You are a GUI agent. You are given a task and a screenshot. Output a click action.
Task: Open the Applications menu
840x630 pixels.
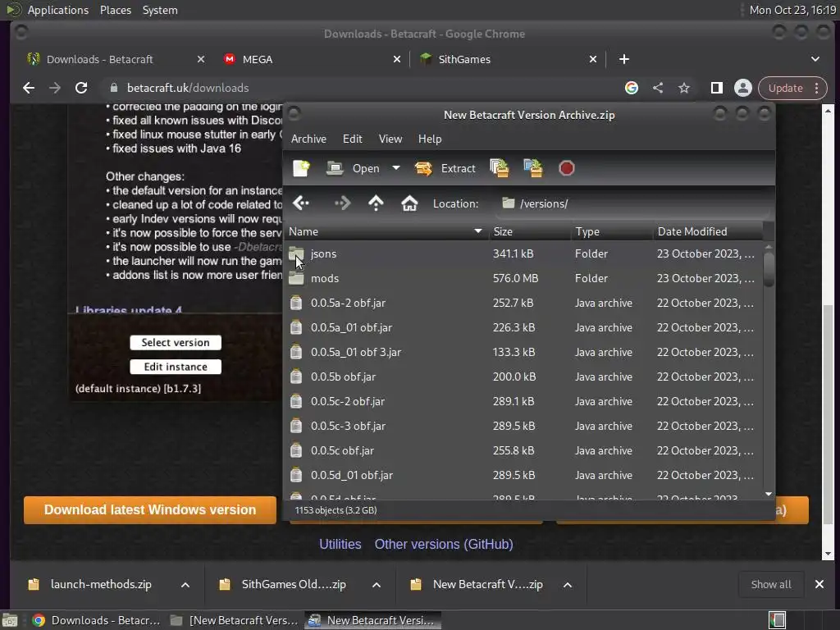(58, 10)
